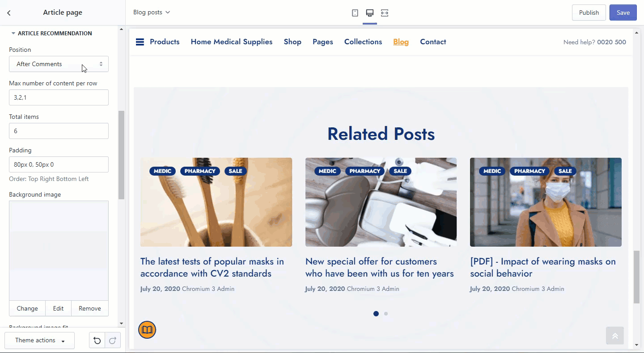Click the masked woman post thumbnail
Screen dimensions: 644x353
pyautogui.click(x=546, y=202)
